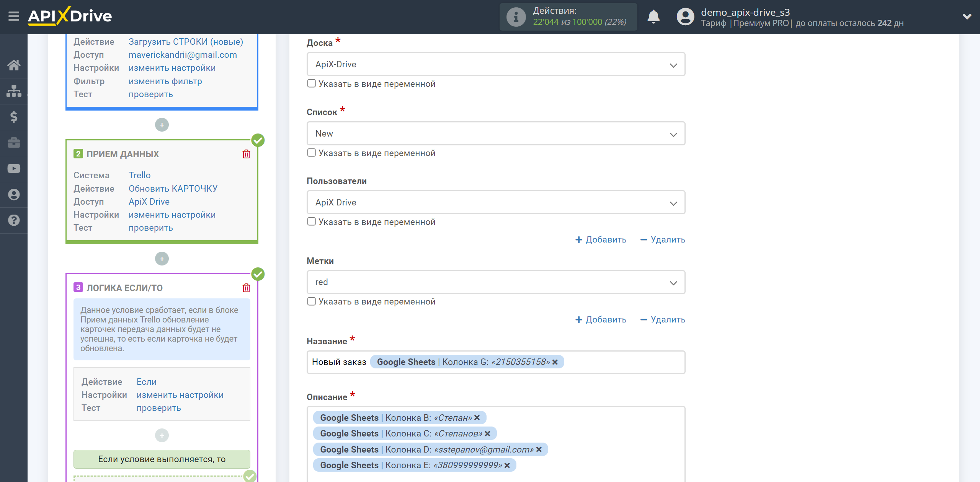The width and height of the screenshot is (980, 482).
Task: Click проверить in Trello block
Action: [150, 228]
